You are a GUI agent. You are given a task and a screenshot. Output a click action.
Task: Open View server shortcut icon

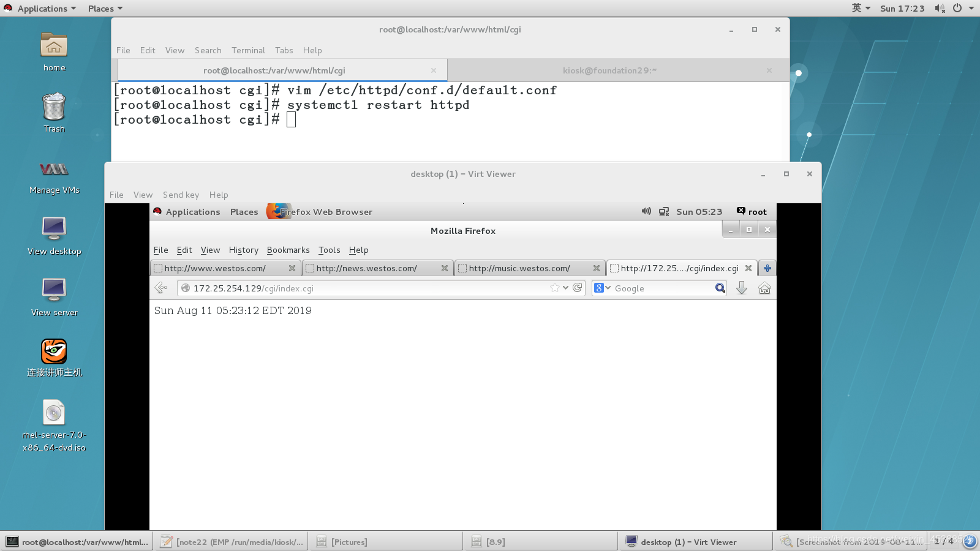[54, 290]
